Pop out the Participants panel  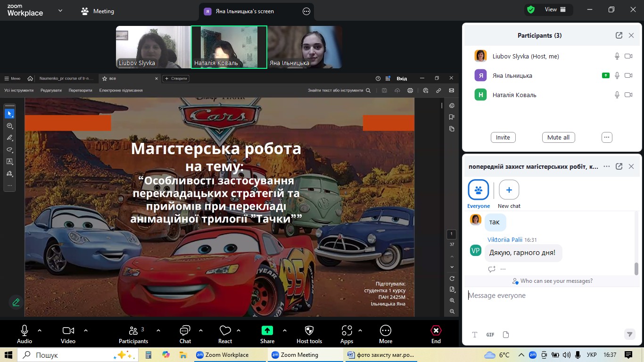coord(619,35)
